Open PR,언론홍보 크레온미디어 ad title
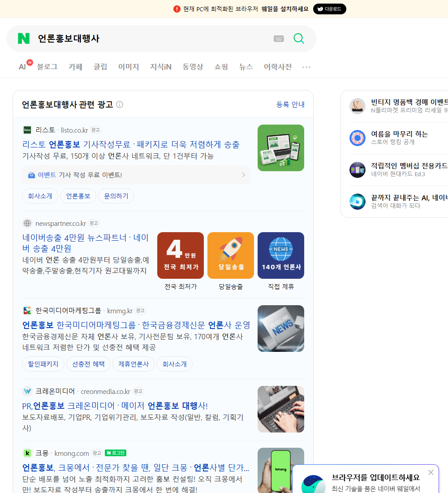 click(115, 406)
